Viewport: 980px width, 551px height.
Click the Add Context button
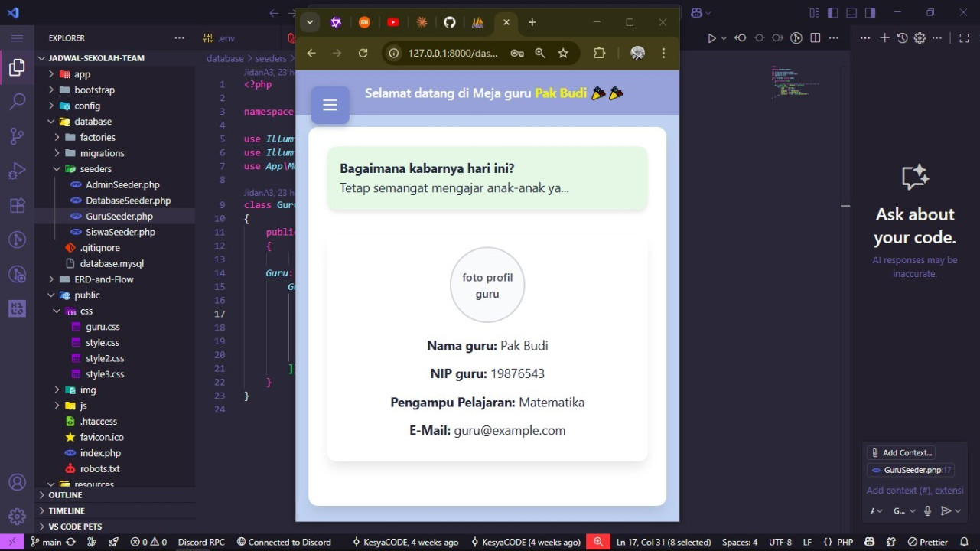[900, 452]
